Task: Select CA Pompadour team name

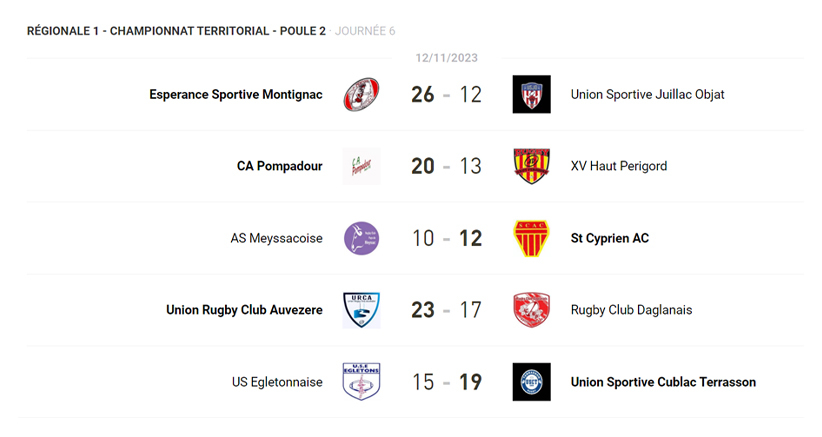Action: click(280, 166)
